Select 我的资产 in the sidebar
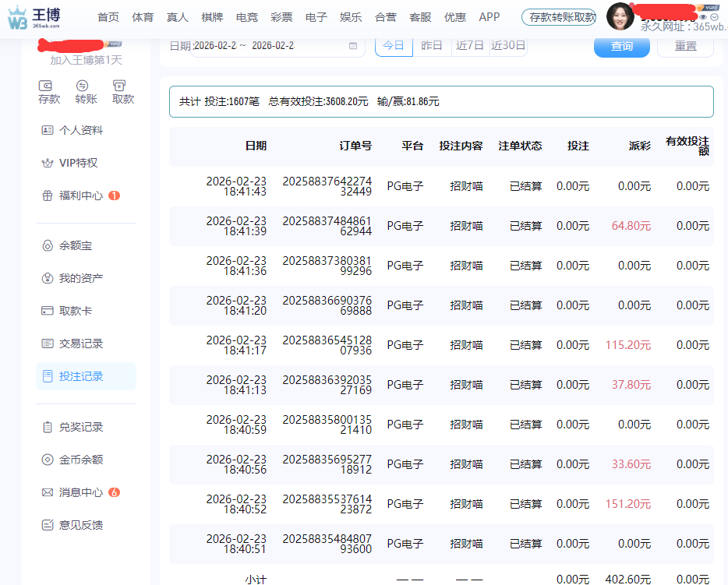 pyautogui.click(x=86, y=277)
